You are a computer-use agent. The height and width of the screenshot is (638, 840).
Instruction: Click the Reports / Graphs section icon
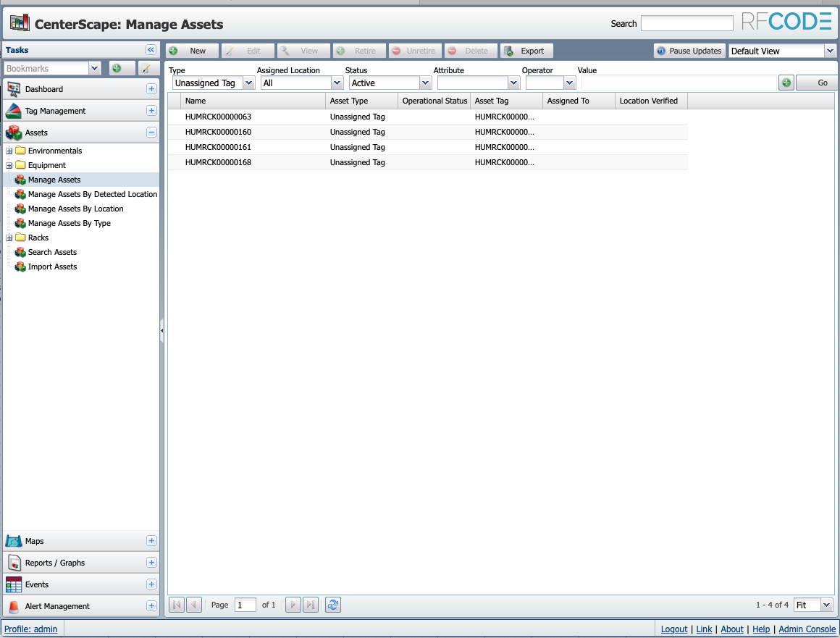point(13,563)
